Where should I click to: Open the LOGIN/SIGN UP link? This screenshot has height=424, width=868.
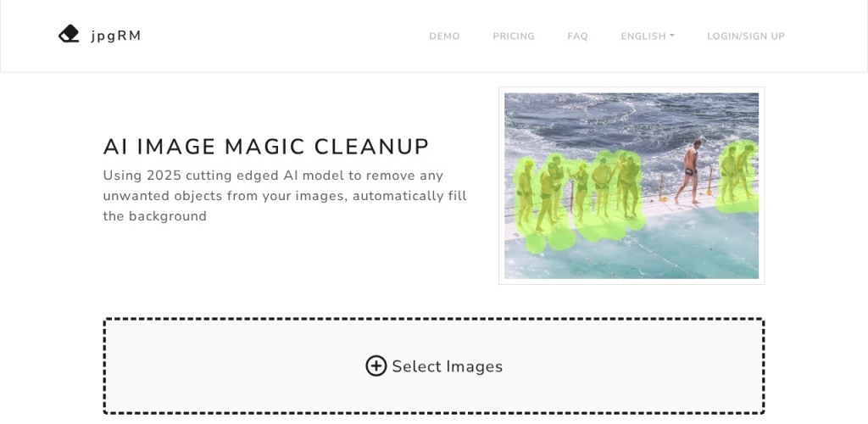click(746, 36)
